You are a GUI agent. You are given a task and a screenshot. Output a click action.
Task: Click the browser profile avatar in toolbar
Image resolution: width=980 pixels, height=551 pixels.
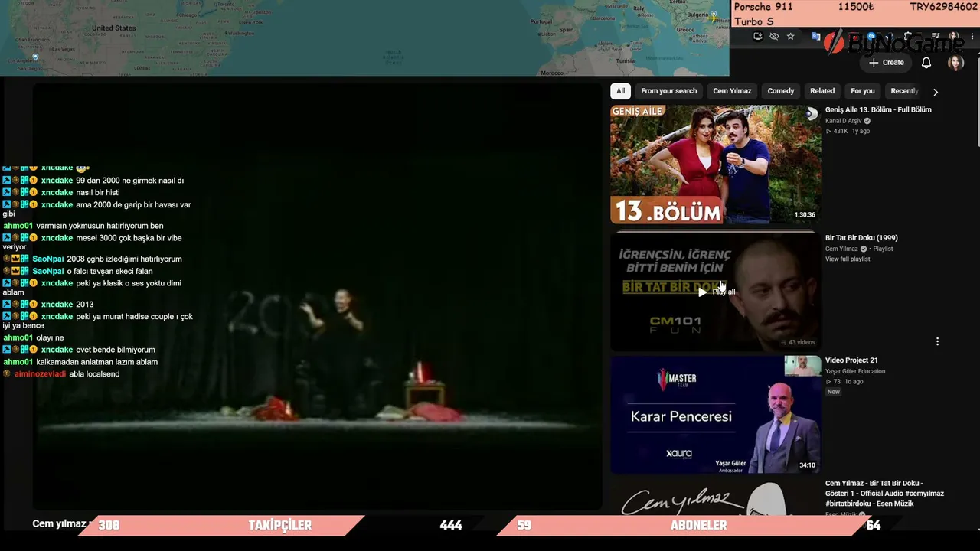click(x=954, y=36)
